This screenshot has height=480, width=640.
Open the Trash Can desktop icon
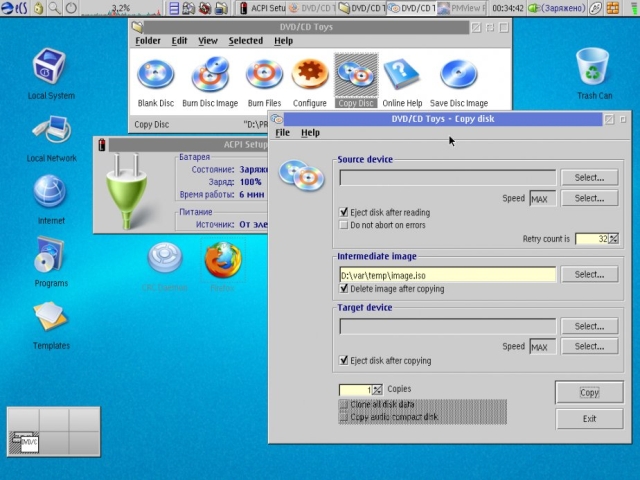pyautogui.click(x=594, y=68)
